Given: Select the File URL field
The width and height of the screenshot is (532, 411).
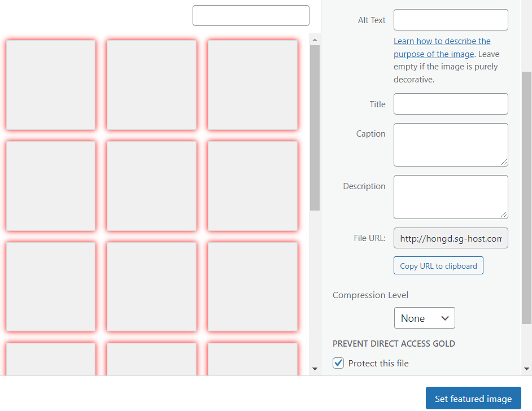Looking at the screenshot, I should [x=451, y=238].
